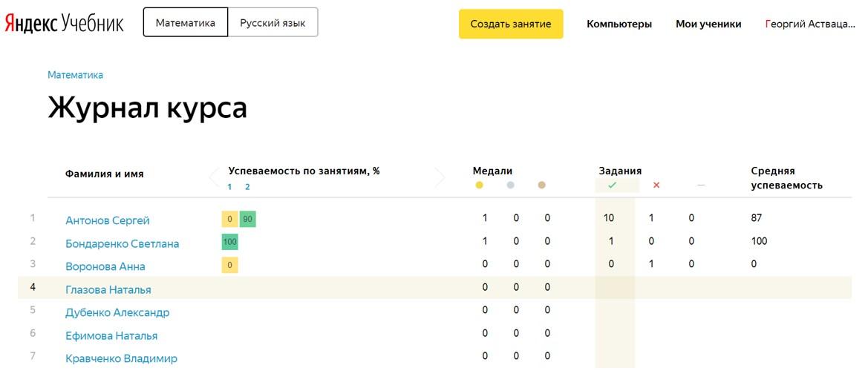Sort by gray dash skipped tasks icon

click(702, 185)
